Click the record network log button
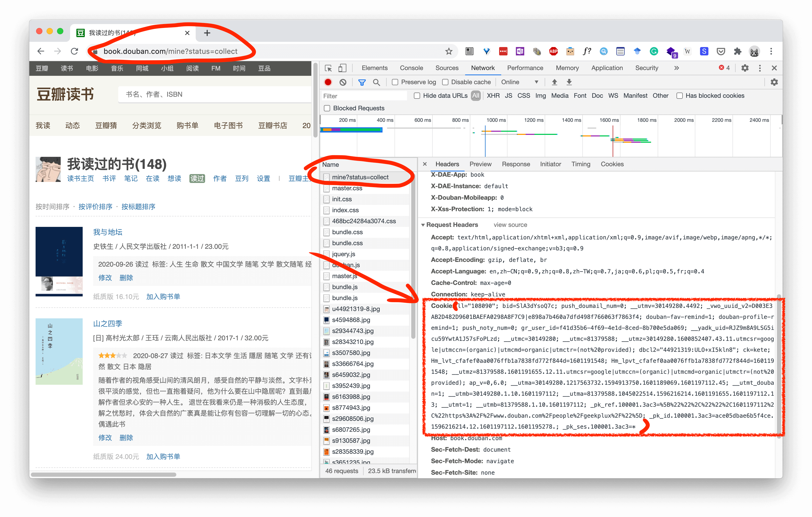 pos(328,82)
